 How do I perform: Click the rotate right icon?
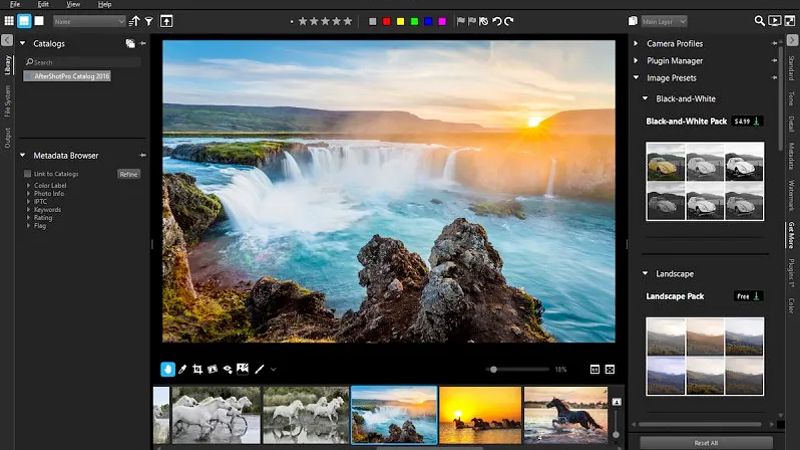[509, 21]
